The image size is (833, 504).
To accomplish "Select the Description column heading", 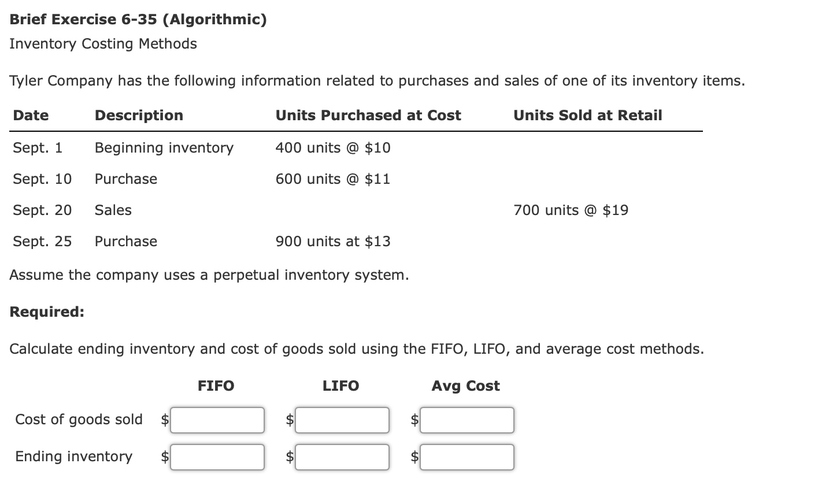I will pos(139,115).
